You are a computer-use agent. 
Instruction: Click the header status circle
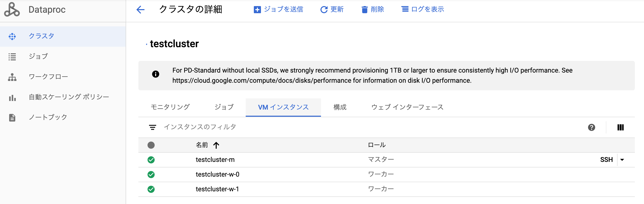(x=151, y=145)
